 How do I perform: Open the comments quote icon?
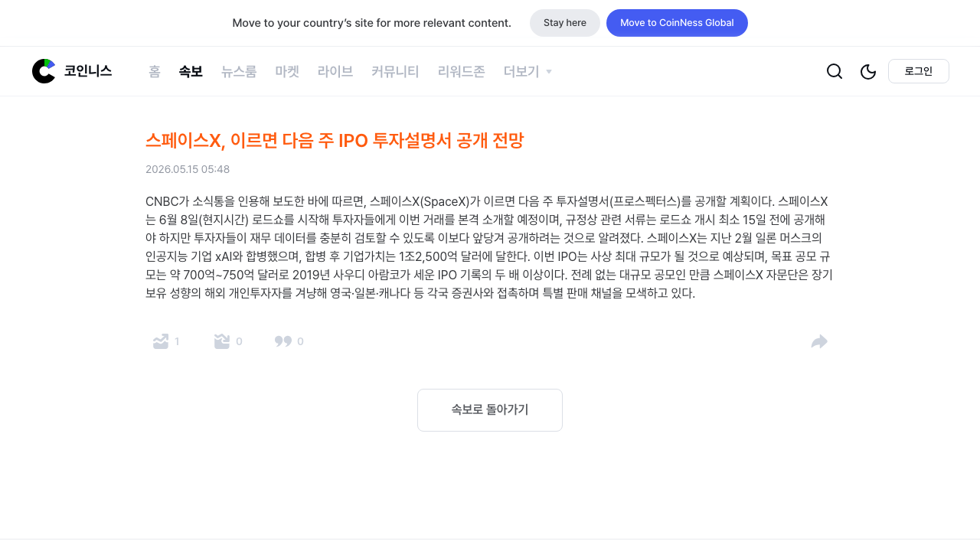pos(283,341)
